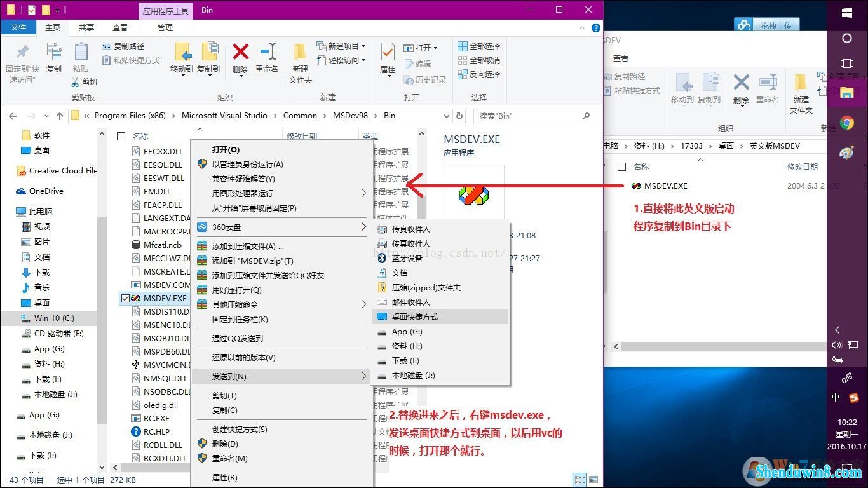868x488 pixels.
Task: Click 反向选择 in the ribbon
Action: 478,74
